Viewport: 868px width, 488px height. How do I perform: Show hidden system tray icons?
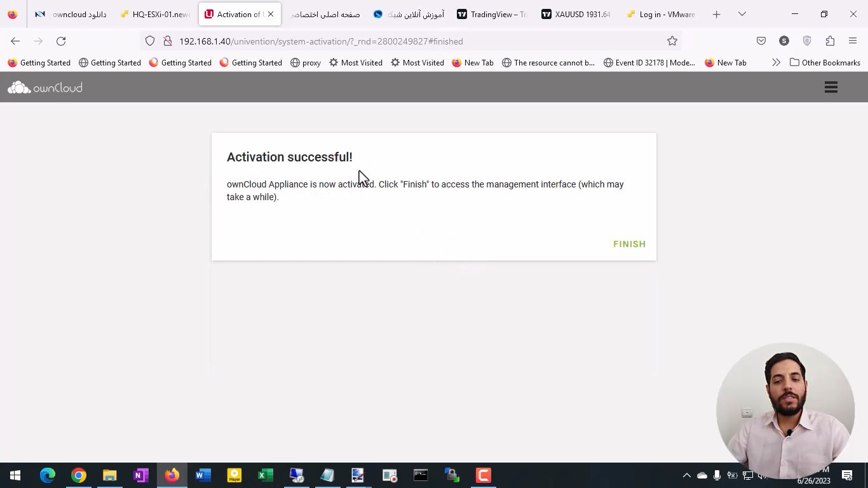[x=686, y=475]
